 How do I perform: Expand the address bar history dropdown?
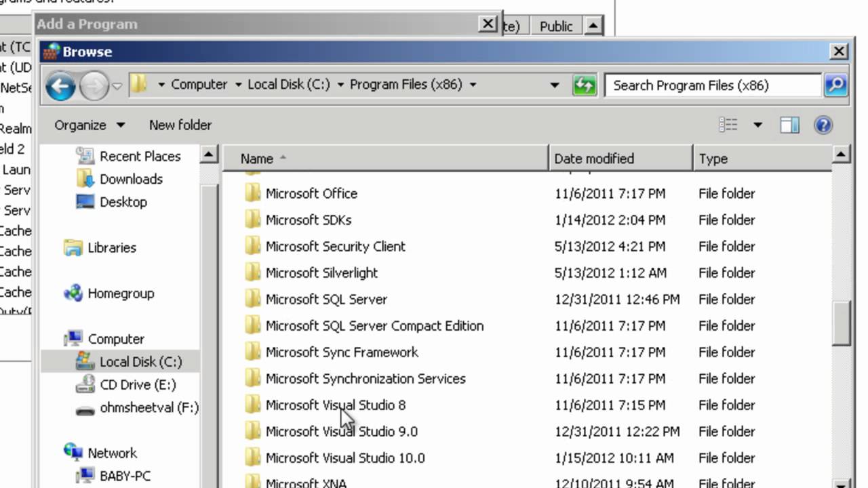(x=555, y=85)
